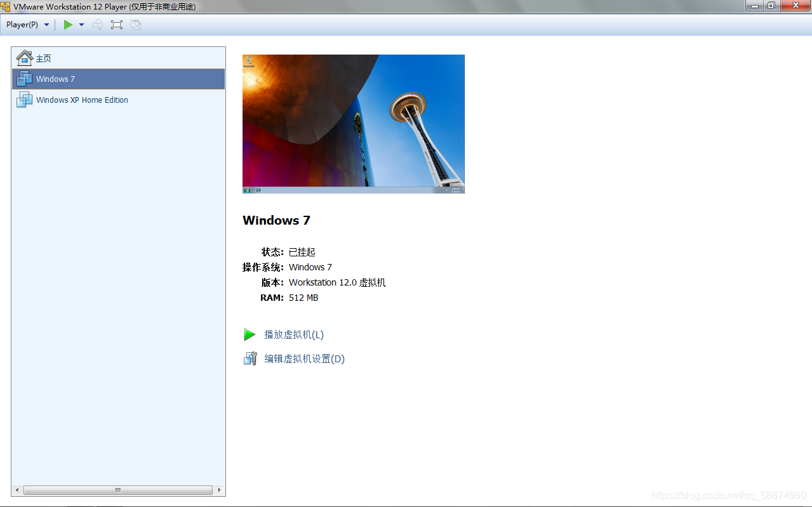This screenshot has width=812, height=507.
Task: Click the green power-on toolbar button
Action: (68, 25)
